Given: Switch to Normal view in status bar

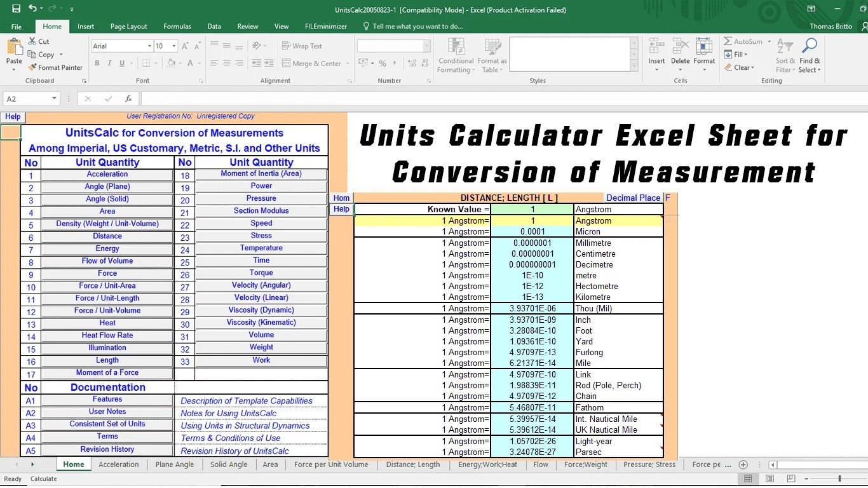Looking at the screenshot, I should [x=748, y=478].
